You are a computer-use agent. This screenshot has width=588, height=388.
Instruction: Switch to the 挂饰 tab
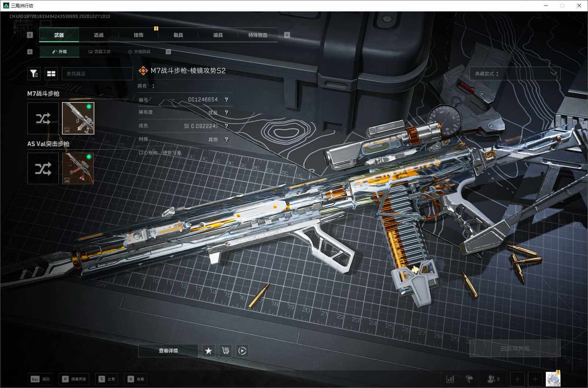click(138, 35)
